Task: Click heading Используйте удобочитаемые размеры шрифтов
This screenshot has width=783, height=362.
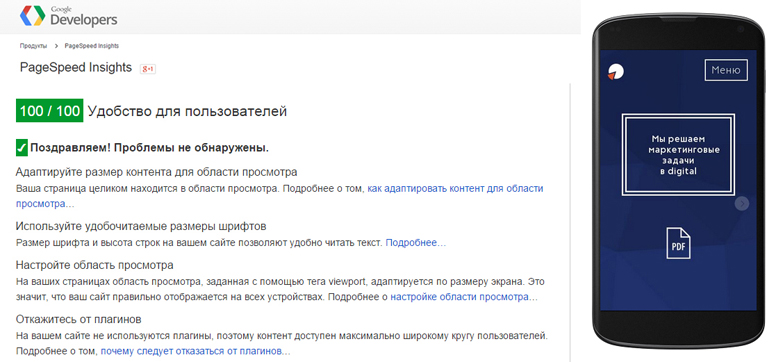Action: (x=141, y=226)
